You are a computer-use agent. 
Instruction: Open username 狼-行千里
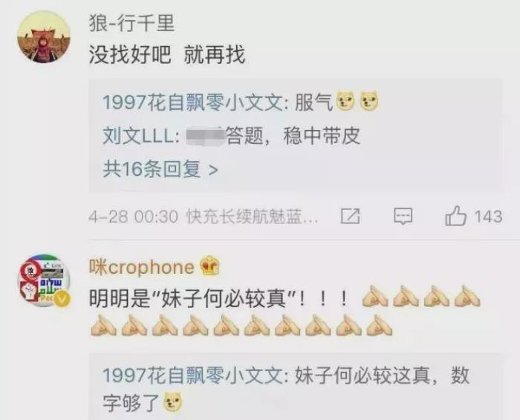tap(131, 22)
